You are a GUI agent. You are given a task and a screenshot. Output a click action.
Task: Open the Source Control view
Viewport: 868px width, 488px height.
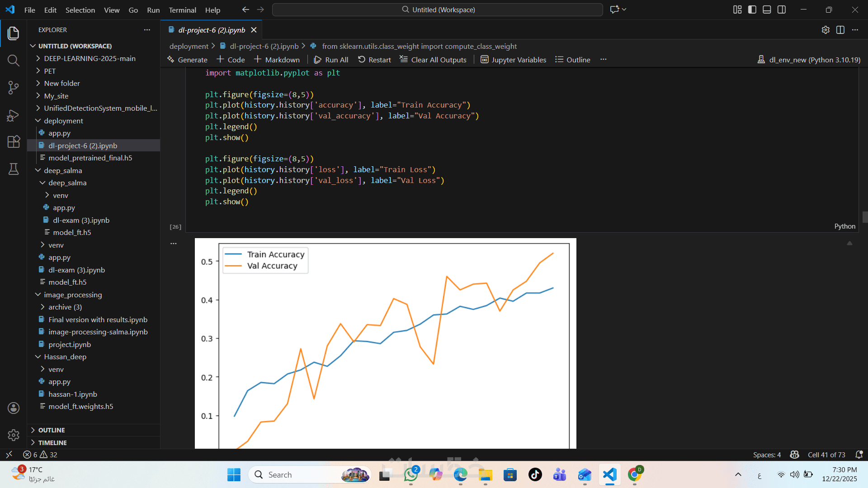[x=14, y=88]
